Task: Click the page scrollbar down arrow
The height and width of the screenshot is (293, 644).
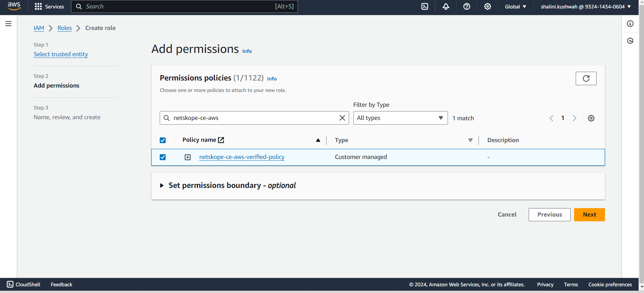Action: click(x=641, y=287)
